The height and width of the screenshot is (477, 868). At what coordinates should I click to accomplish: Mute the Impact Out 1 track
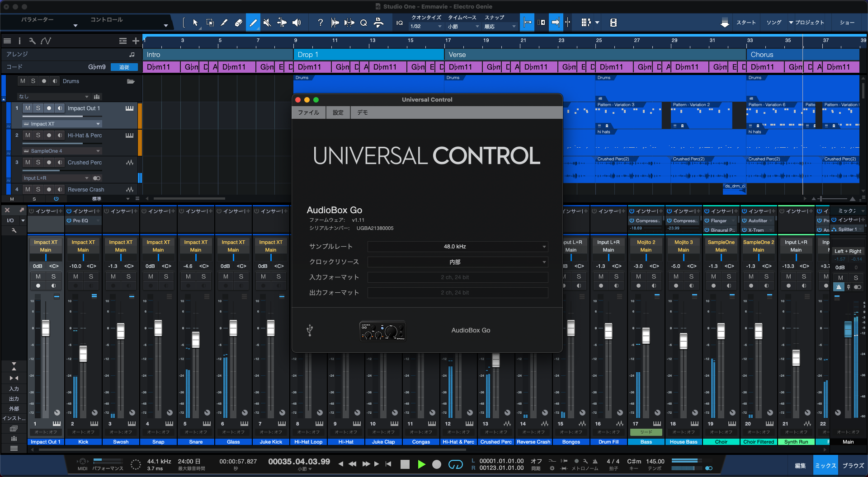coord(28,108)
